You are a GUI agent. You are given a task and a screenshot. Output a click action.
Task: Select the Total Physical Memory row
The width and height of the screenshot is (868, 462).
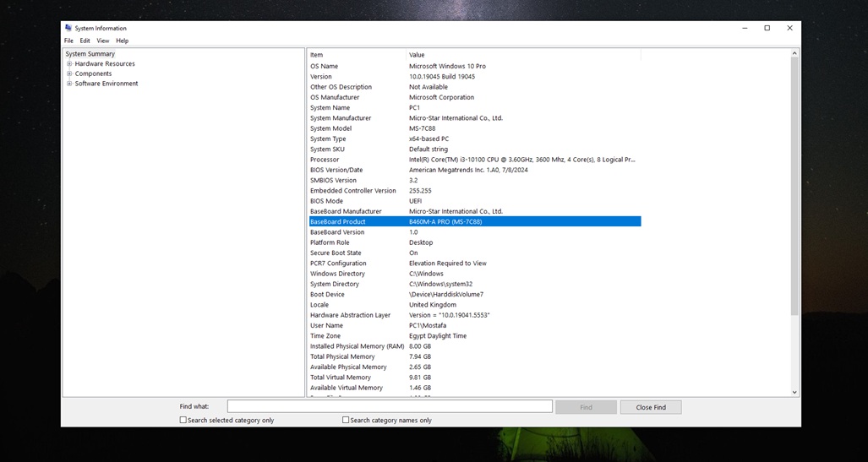tap(475, 357)
